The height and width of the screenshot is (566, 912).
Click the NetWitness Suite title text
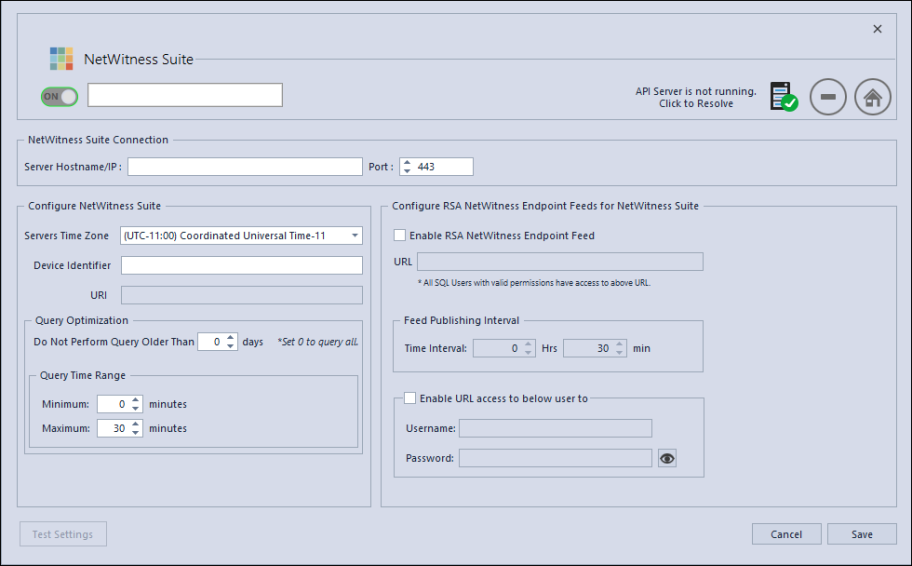[x=138, y=59]
